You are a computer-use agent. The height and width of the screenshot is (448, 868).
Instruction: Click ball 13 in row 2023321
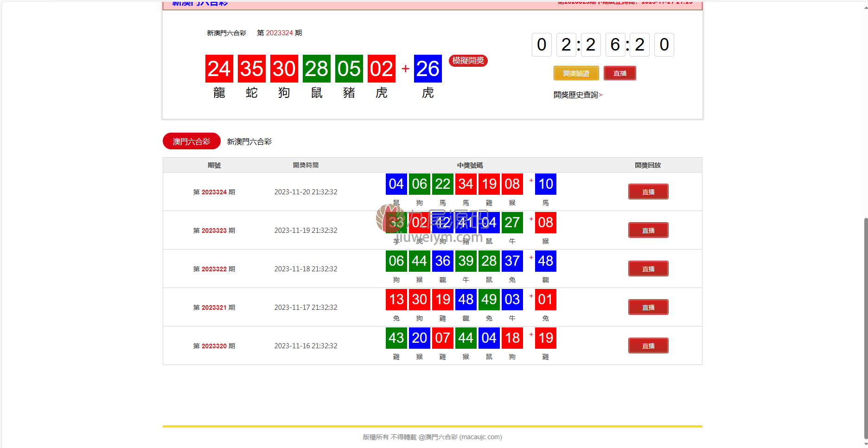[x=396, y=300]
